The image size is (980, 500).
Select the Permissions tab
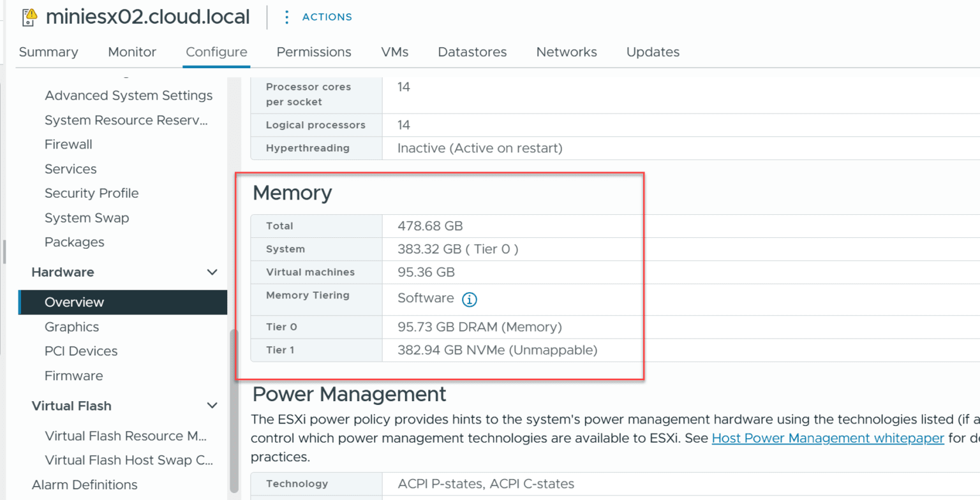tap(313, 52)
